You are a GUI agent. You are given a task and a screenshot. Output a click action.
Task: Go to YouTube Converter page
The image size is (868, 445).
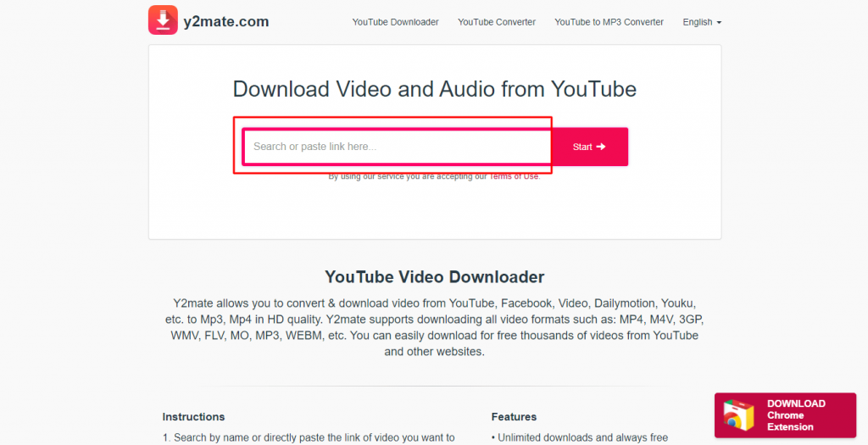coord(497,22)
